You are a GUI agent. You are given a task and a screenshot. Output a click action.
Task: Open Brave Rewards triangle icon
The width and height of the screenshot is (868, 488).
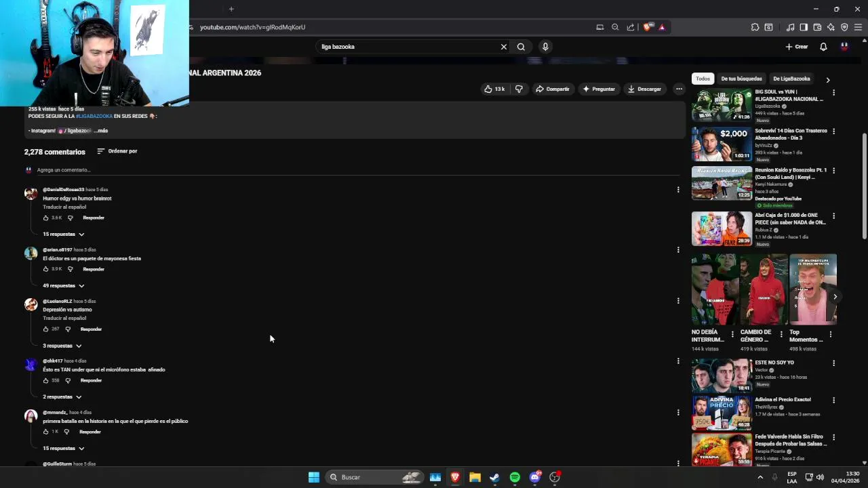pos(662,27)
